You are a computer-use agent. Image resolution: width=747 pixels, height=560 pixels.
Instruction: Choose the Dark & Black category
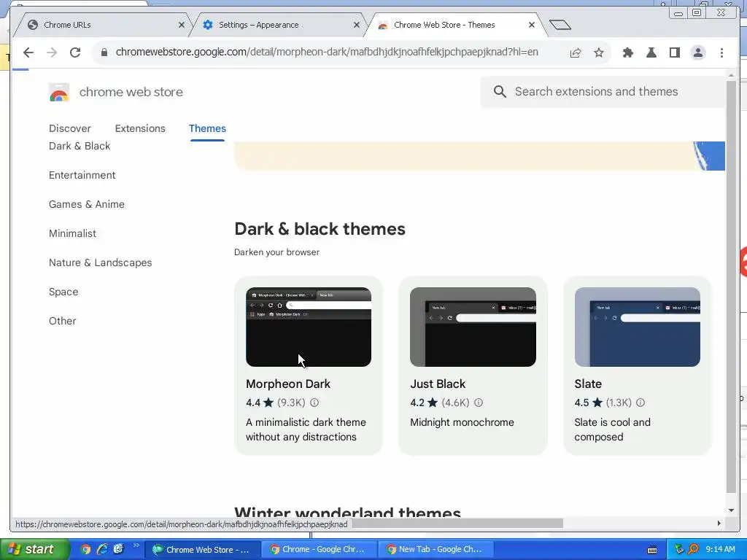[80, 146]
